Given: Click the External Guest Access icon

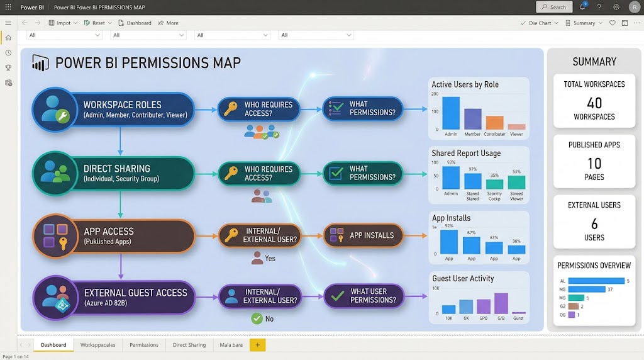Looking at the screenshot, I should coord(55,297).
